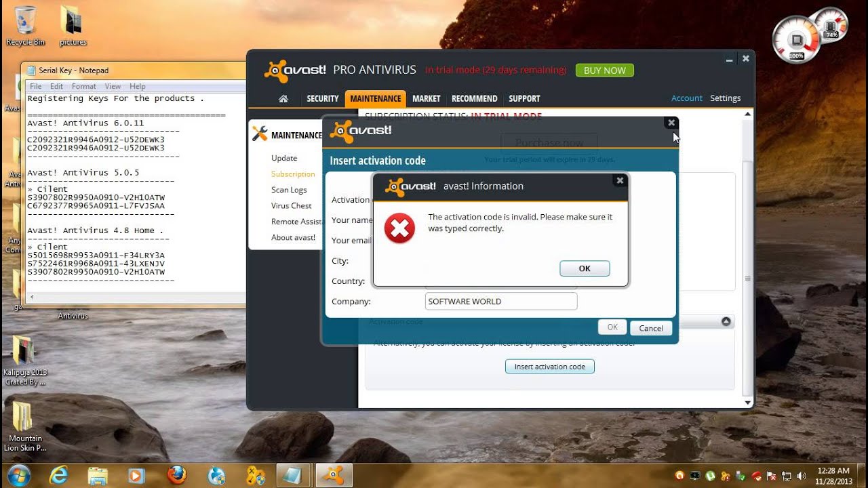Image resolution: width=868 pixels, height=488 pixels.
Task: Launch Internet Explorer from taskbar
Action: coord(58,475)
